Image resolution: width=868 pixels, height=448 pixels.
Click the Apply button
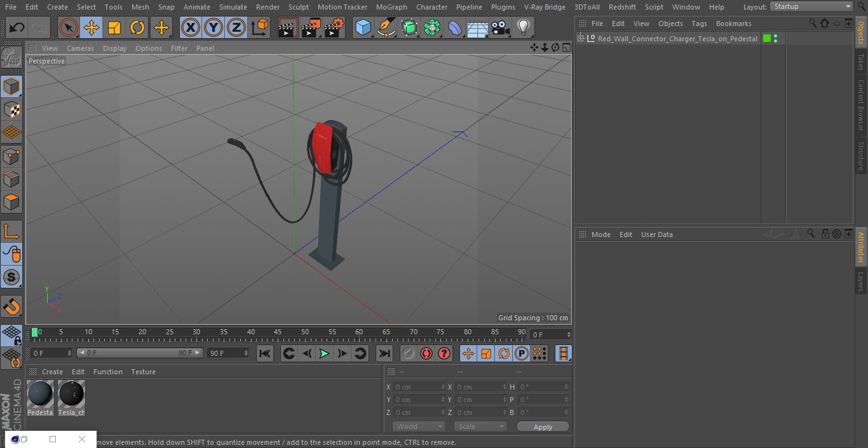click(x=543, y=427)
